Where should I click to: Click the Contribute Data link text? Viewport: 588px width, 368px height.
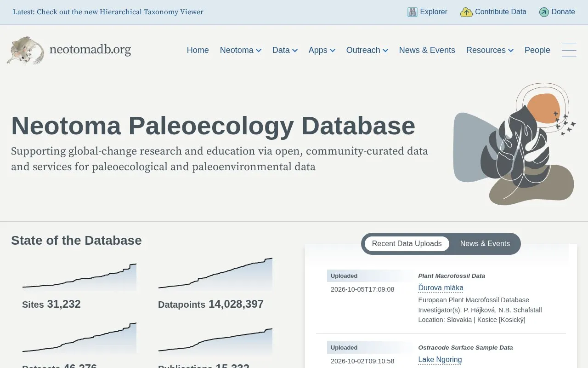pyautogui.click(x=500, y=12)
